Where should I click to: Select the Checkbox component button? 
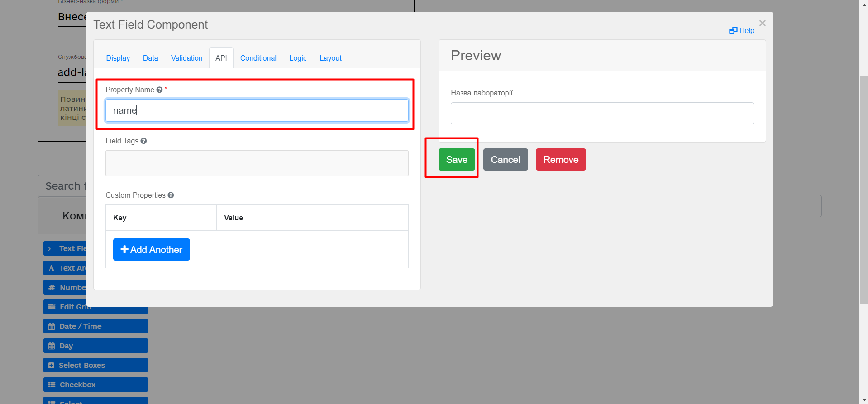pyautogui.click(x=95, y=385)
